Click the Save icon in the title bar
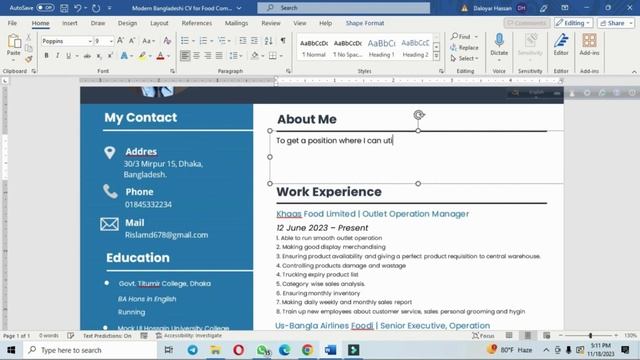The height and width of the screenshot is (360, 640). point(64,8)
